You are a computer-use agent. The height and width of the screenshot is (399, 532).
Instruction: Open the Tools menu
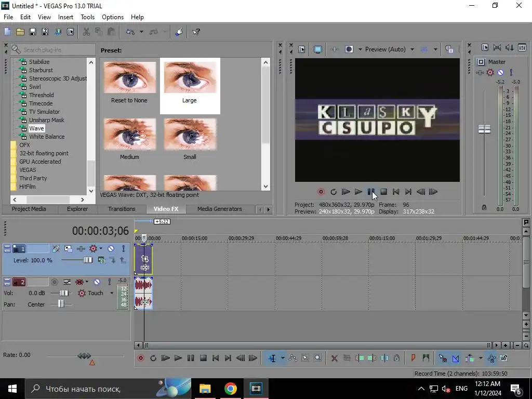pyautogui.click(x=87, y=17)
